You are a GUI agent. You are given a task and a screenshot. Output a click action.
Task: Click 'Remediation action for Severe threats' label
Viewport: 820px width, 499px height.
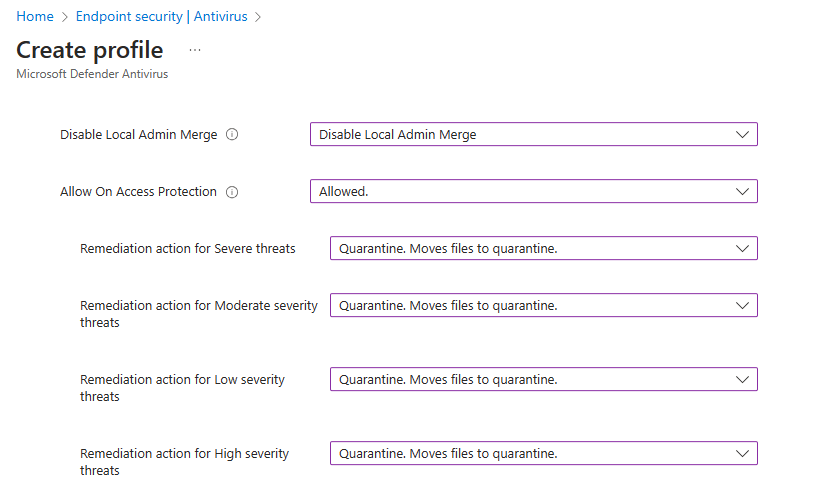(x=188, y=249)
